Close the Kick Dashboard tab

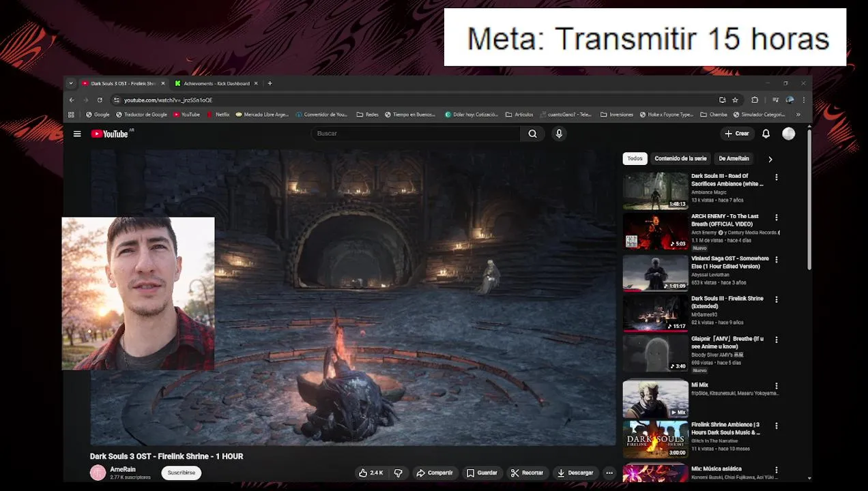(256, 83)
